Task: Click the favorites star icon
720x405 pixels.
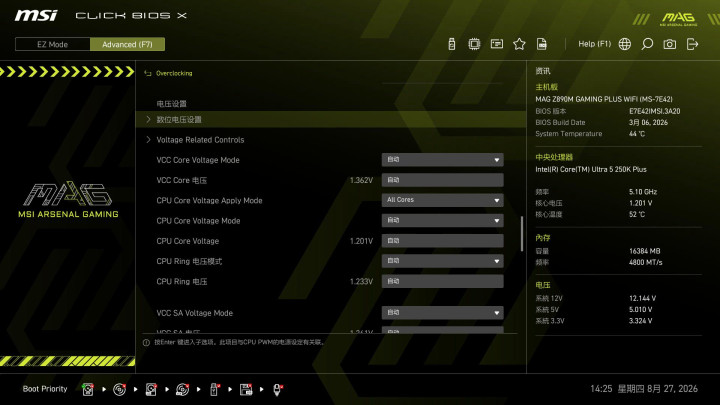Action: coord(519,44)
